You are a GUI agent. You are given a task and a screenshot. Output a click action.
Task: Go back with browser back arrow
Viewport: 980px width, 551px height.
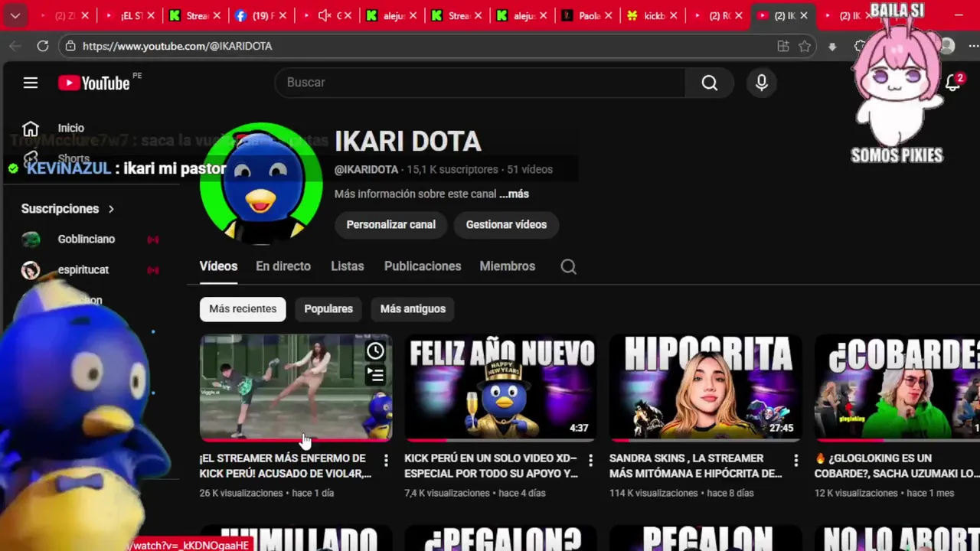[x=15, y=46]
